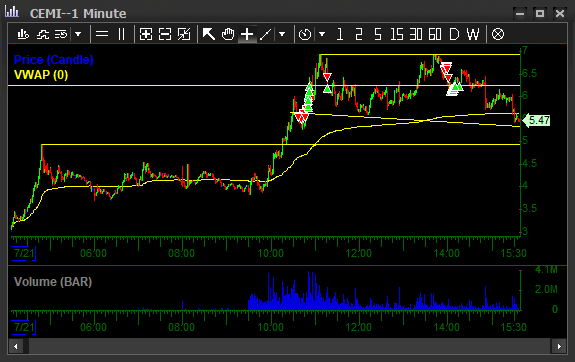This screenshot has width=575, height=362.
Task: Add a horizontal line with the double-horizontal icon
Action: [102, 34]
